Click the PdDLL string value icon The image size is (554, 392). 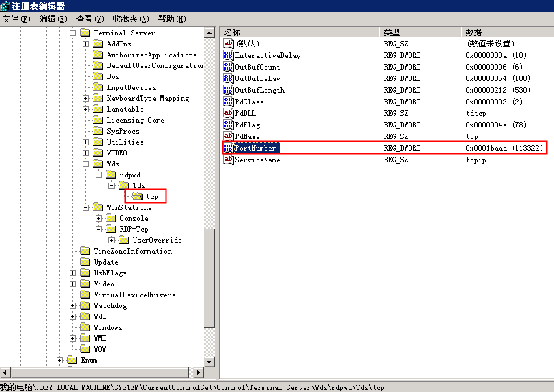(x=229, y=113)
